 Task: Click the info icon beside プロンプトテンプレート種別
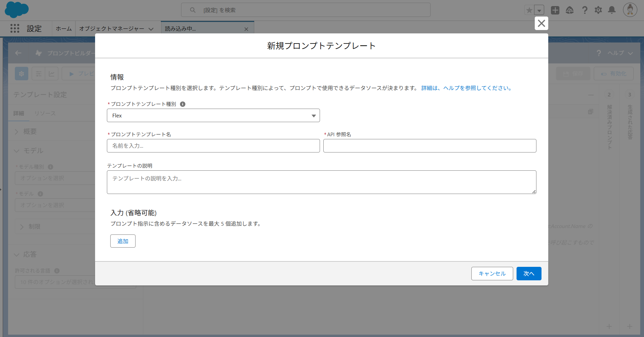pos(182,104)
